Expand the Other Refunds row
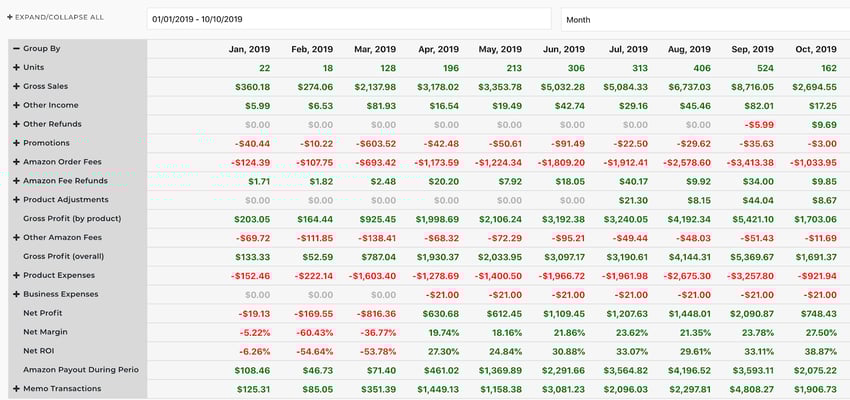 16,124
